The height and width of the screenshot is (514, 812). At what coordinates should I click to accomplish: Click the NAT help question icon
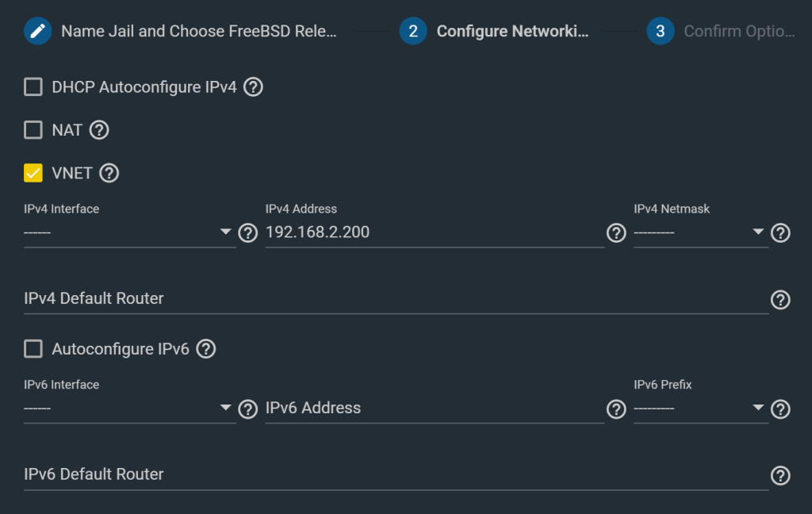point(99,130)
